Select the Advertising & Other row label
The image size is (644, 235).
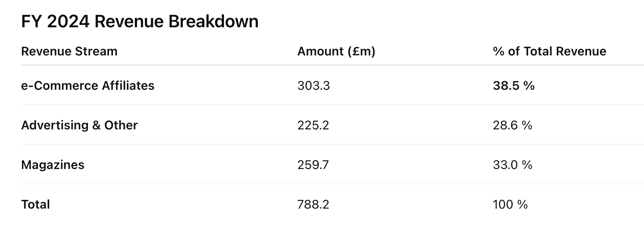click(x=80, y=125)
